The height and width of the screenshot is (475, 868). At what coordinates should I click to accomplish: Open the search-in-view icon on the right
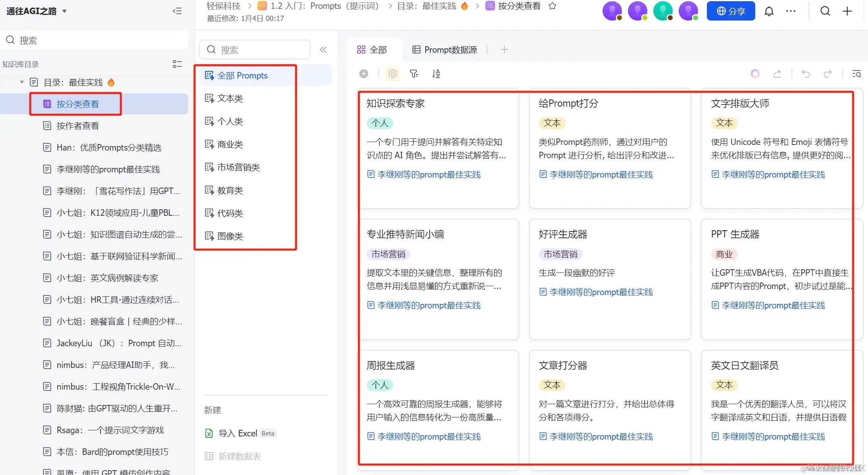pyautogui.click(x=857, y=74)
